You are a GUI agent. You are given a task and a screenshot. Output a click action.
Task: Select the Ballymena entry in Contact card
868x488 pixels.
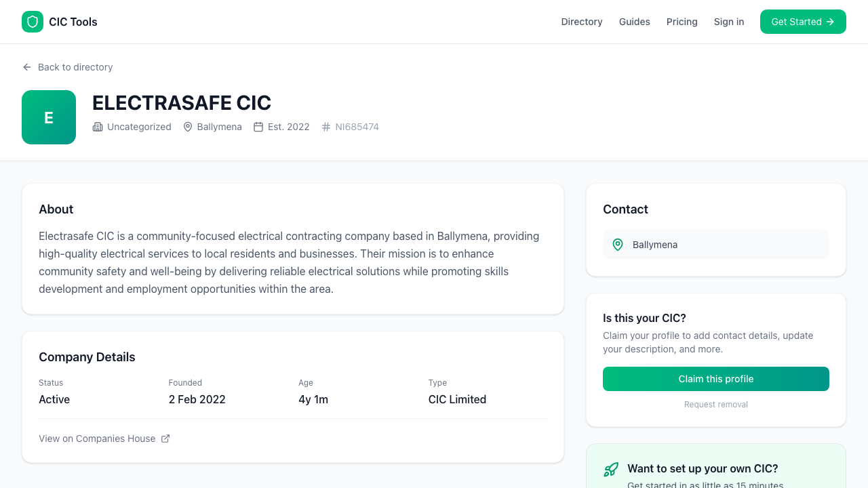click(715, 245)
